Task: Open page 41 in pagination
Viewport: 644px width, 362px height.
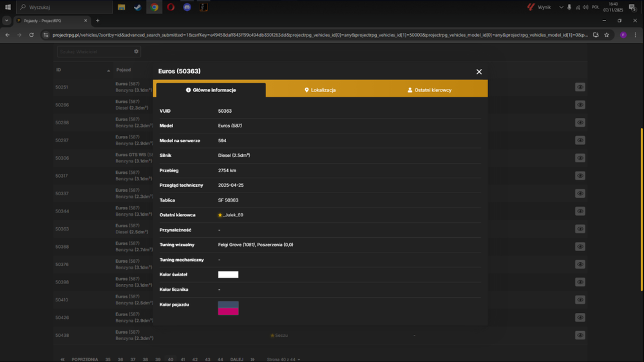Action: (183, 359)
